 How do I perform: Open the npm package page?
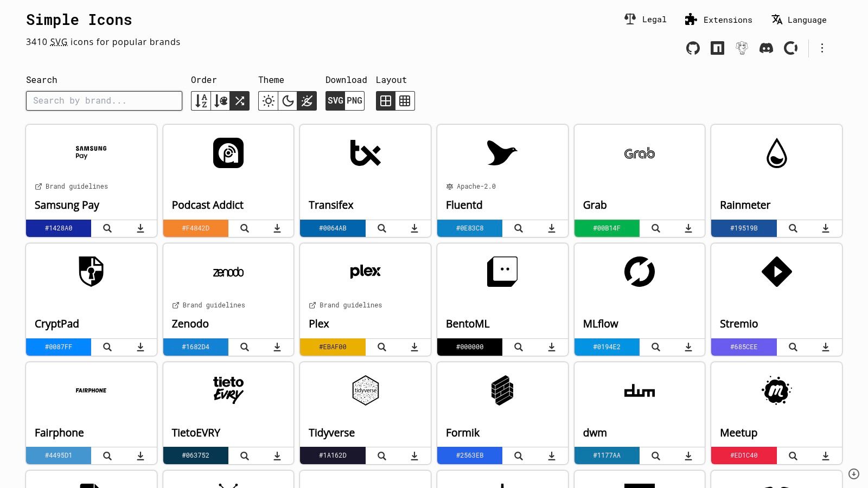click(717, 48)
